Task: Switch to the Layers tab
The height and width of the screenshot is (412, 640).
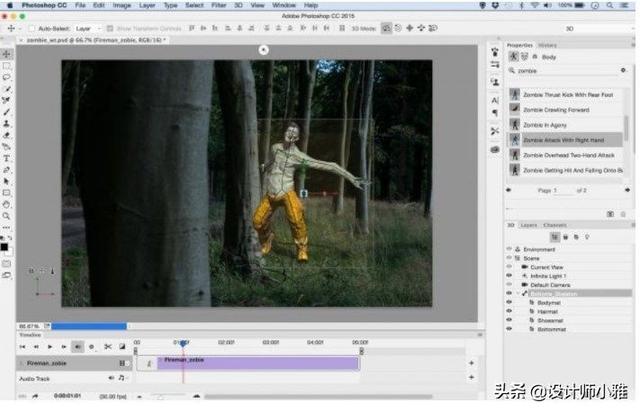Action: tap(528, 225)
